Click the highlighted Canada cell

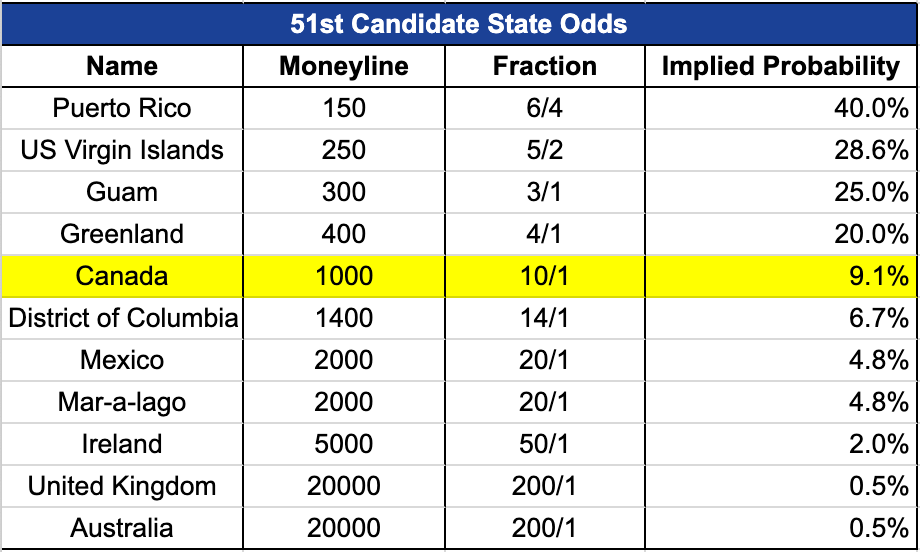pyautogui.click(x=122, y=276)
